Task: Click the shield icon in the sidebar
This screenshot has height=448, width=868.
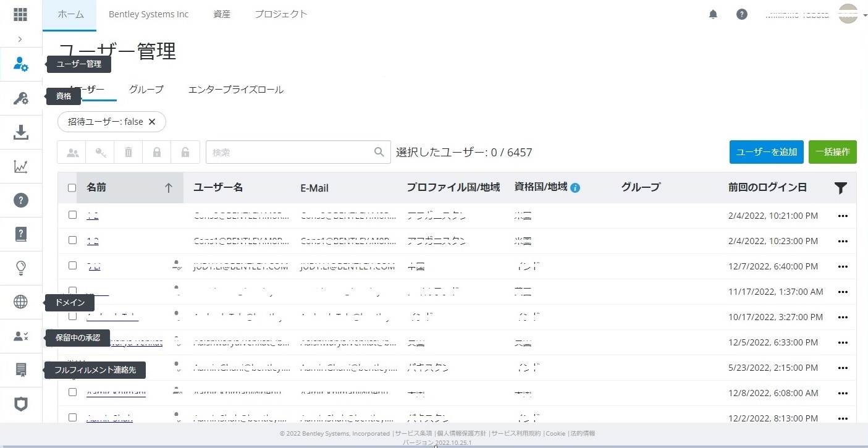Action: pyautogui.click(x=20, y=404)
